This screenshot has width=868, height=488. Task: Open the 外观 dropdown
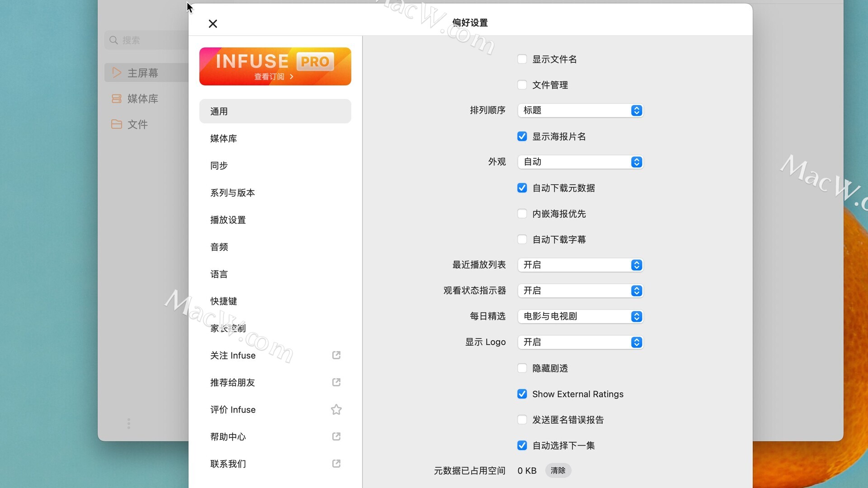580,162
